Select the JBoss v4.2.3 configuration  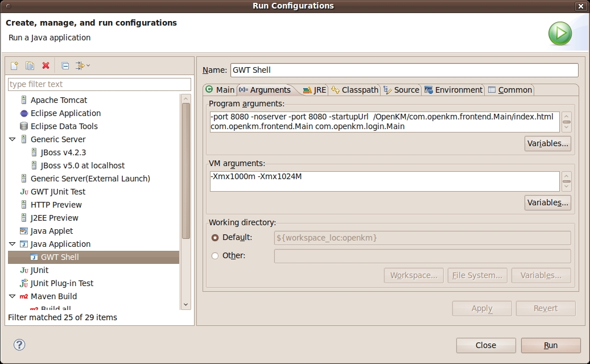[x=63, y=152]
